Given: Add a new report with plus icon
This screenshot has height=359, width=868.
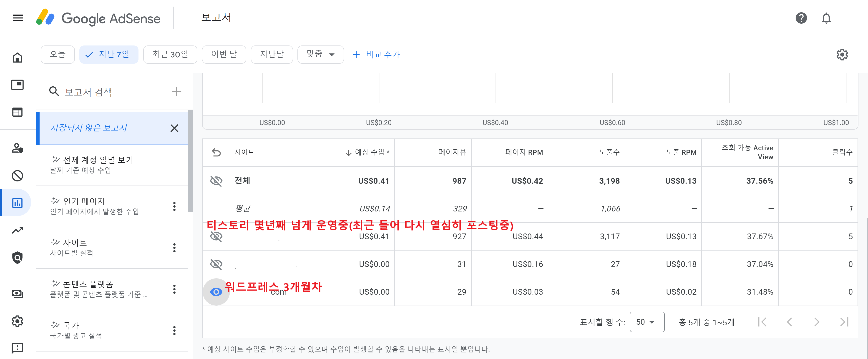Looking at the screenshot, I should pyautogui.click(x=176, y=91).
